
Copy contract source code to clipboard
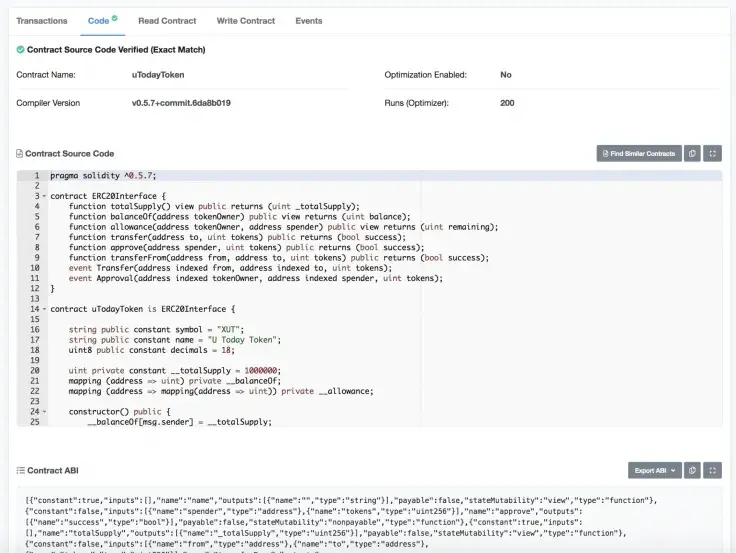[x=692, y=154]
